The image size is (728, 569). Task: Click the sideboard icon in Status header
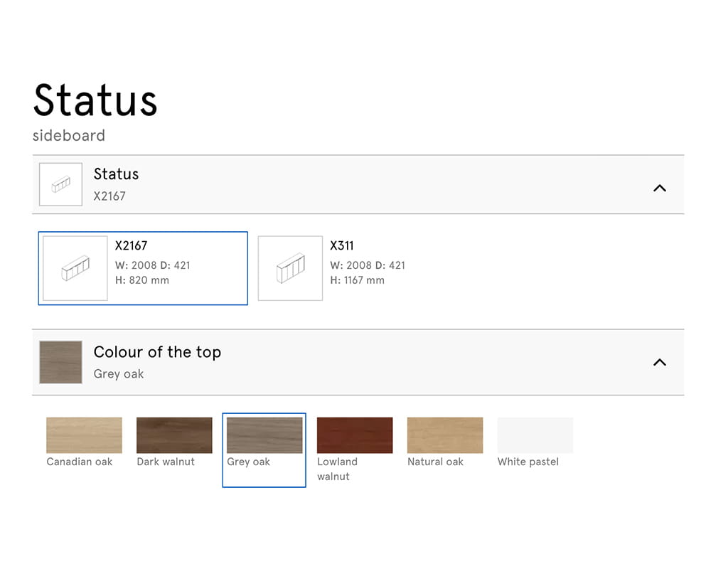(61, 184)
